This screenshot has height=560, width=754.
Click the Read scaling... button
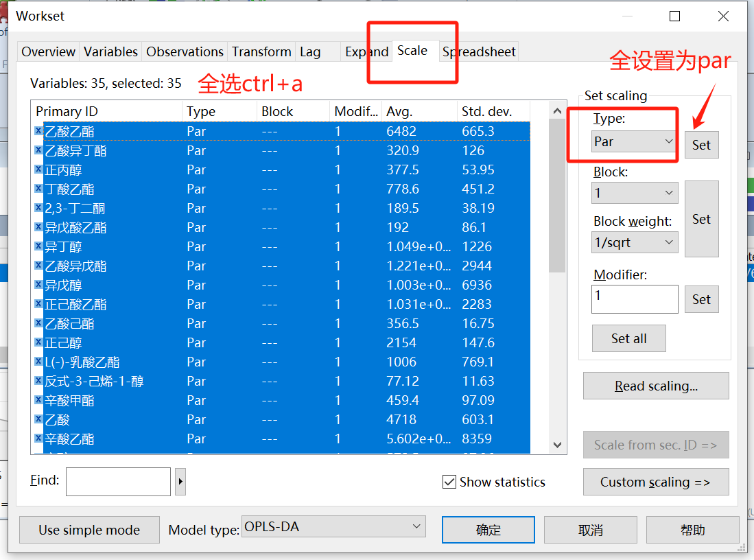click(x=655, y=386)
